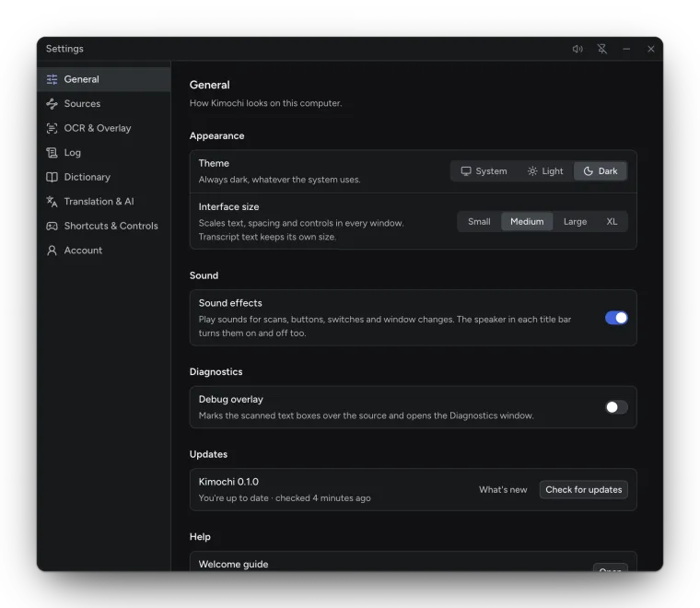
Task: Click 'How Kimochi looks on this computer' subtitle
Action: click(x=265, y=103)
